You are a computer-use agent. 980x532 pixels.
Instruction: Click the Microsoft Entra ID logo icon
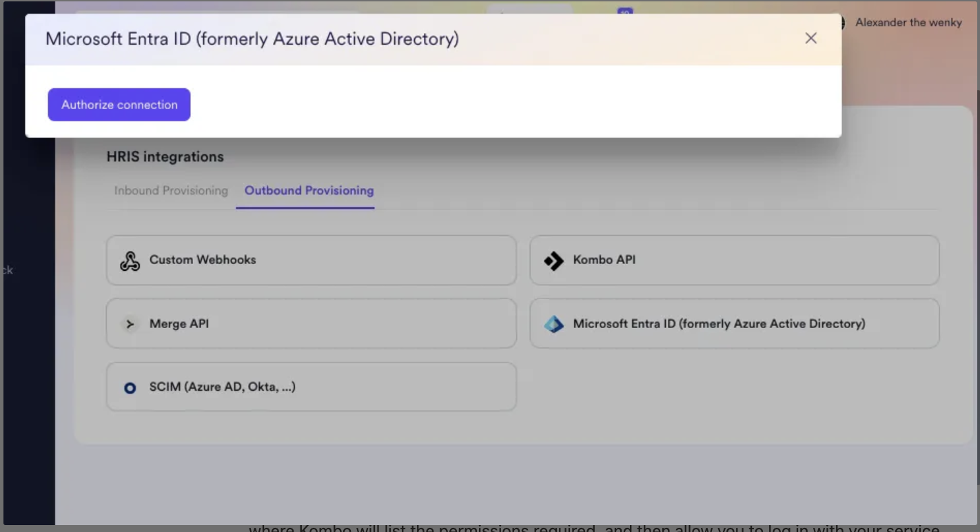tap(553, 324)
